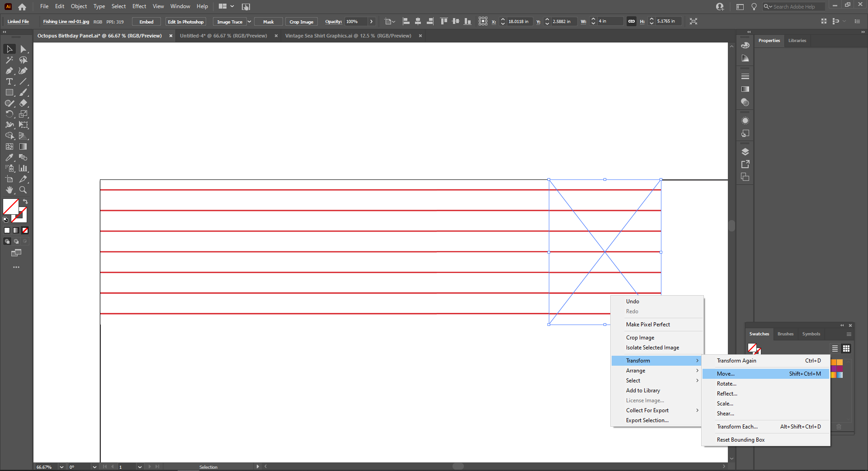
Task: Select the Lasso tool
Action: click(24, 60)
